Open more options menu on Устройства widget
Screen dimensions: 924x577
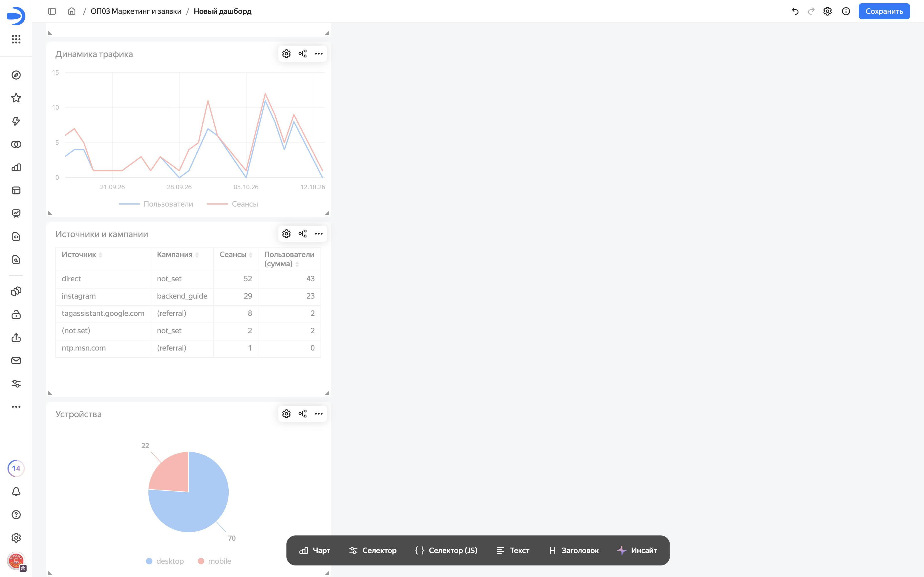point(318,414)
